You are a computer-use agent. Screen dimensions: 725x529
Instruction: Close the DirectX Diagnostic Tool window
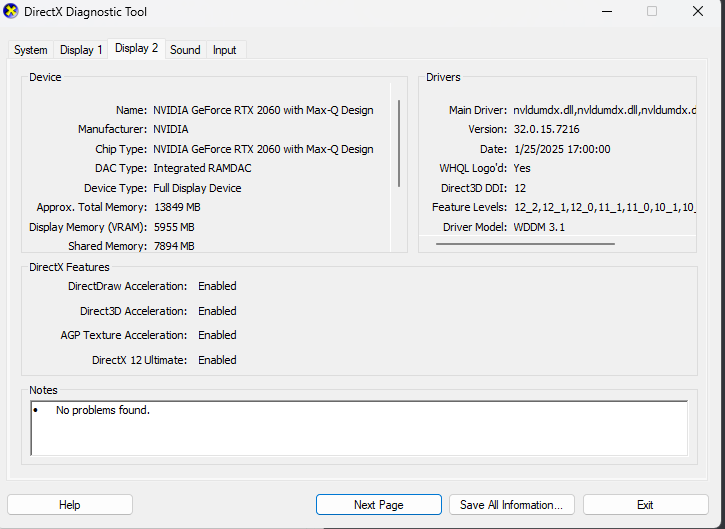click(x=698, y=12)
